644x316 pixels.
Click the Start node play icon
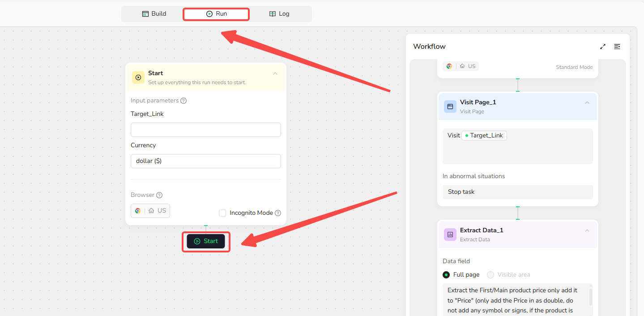click(x=138, y=77)
